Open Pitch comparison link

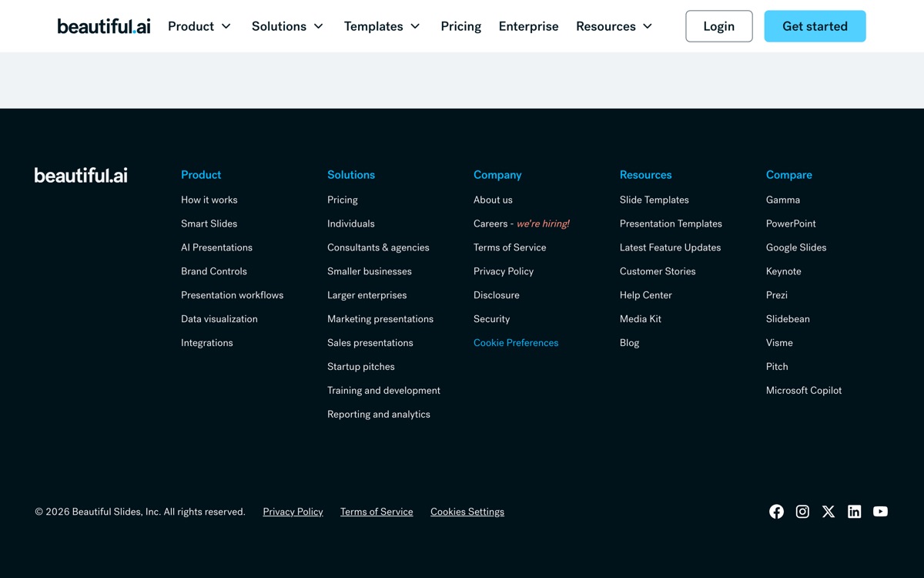777,367
